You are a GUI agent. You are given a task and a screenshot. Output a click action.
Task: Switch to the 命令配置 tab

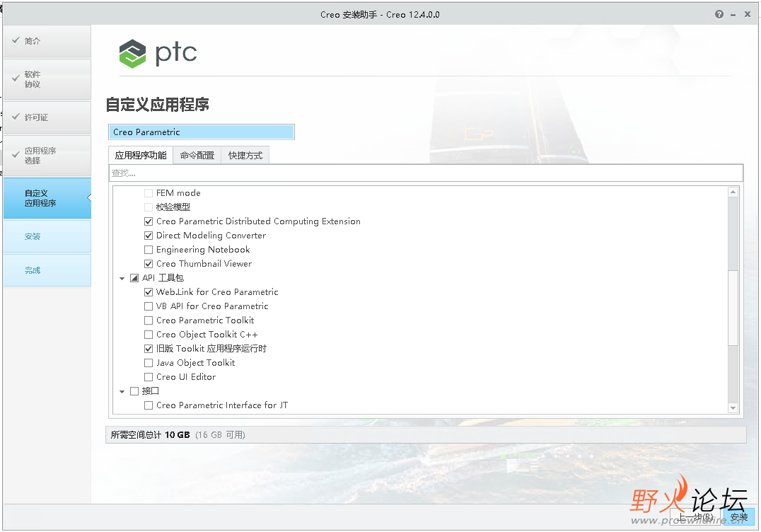[x=197, y=156]
